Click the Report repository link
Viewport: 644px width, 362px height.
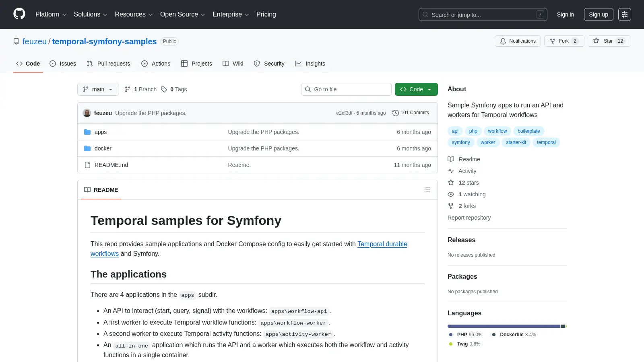click(x=469, y=218)
